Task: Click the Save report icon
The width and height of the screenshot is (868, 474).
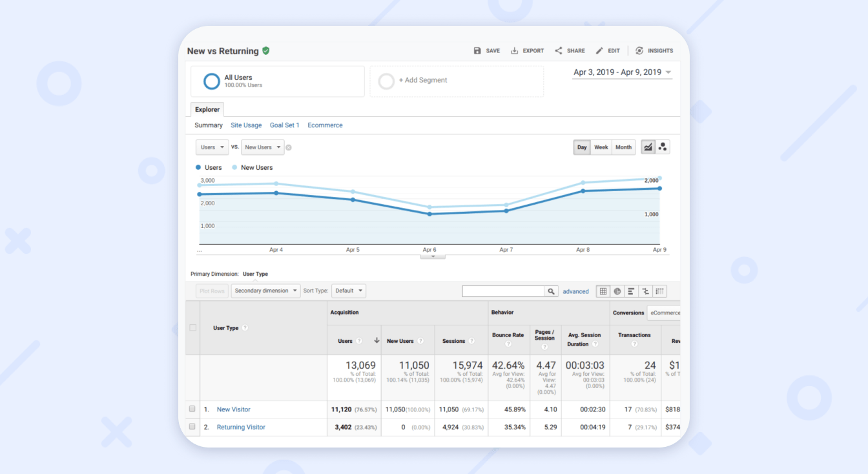Action: 486,50
